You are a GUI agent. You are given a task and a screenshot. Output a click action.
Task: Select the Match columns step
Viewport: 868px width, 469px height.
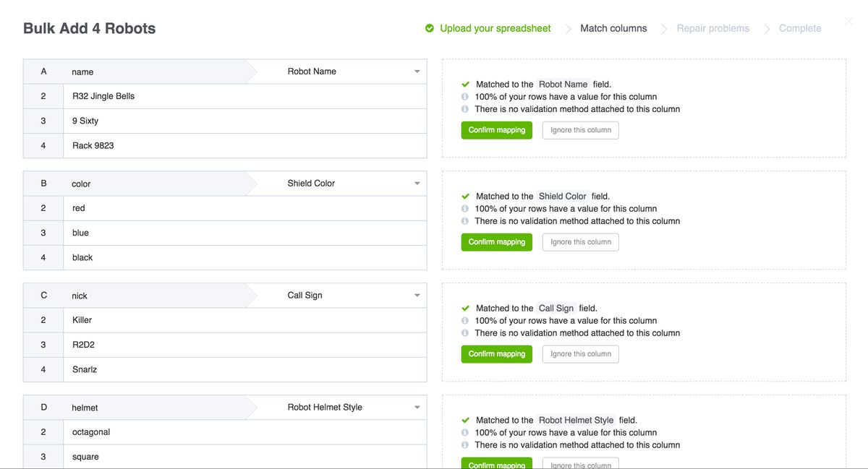point(613,28)
